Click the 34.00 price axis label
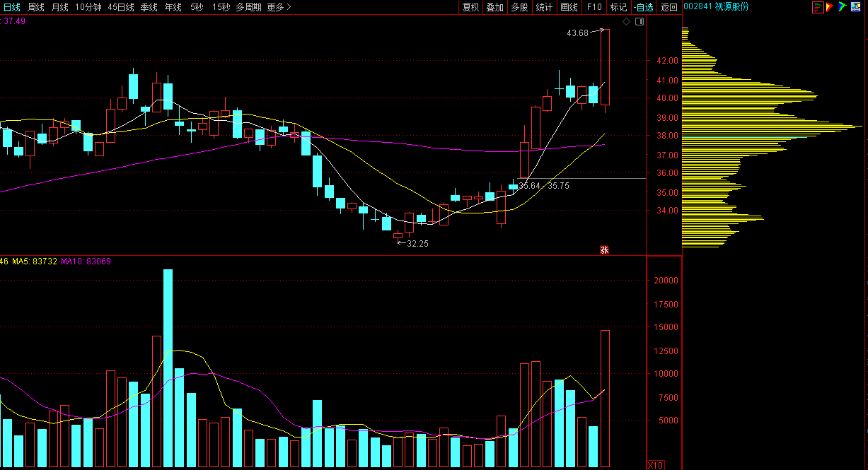This screenshot has height=470, width=868. click(x=667, y=211)
